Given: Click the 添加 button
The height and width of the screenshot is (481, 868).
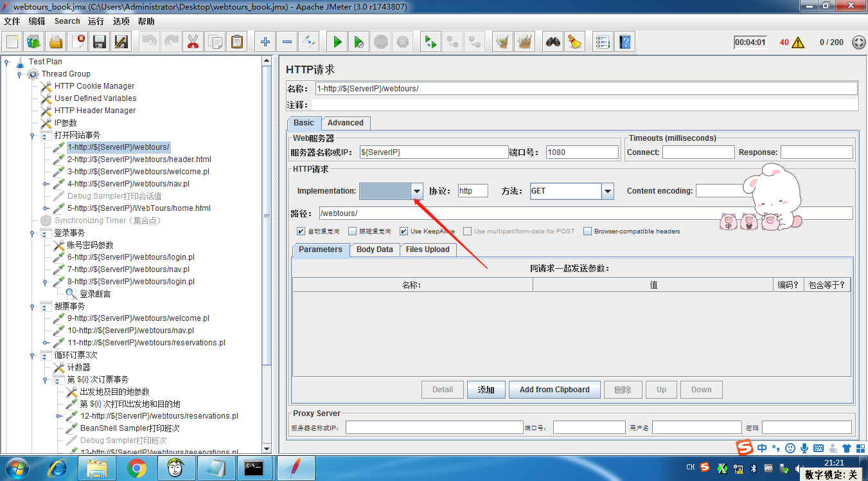Looking at the screenshot, I should 486,390.
